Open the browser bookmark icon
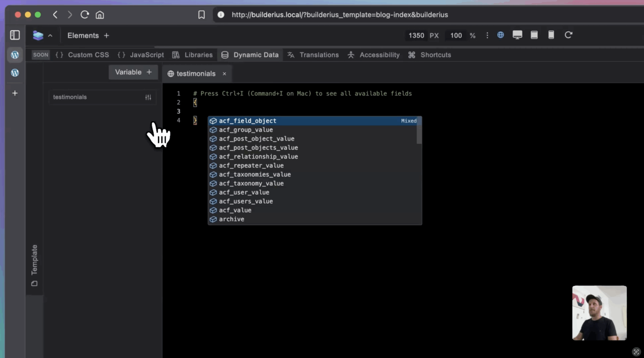Screen dimensions: 644x358 tap(201, 15)
